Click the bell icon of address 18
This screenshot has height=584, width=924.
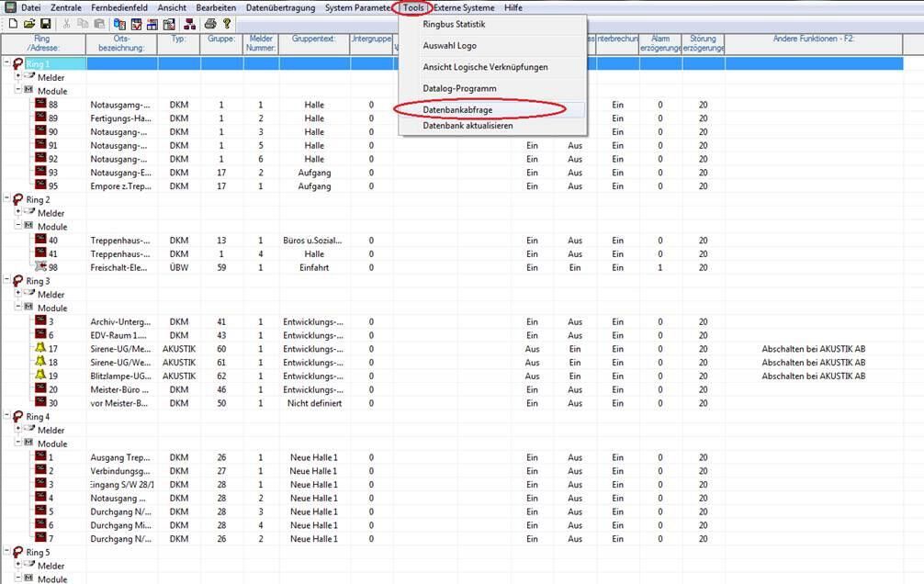click(x=40, y=361)
